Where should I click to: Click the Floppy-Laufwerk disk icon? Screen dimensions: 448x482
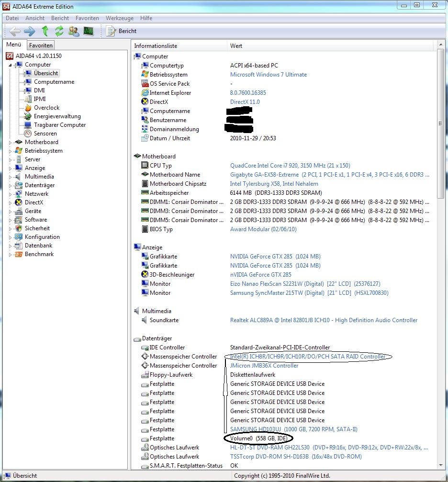(145, 375)
